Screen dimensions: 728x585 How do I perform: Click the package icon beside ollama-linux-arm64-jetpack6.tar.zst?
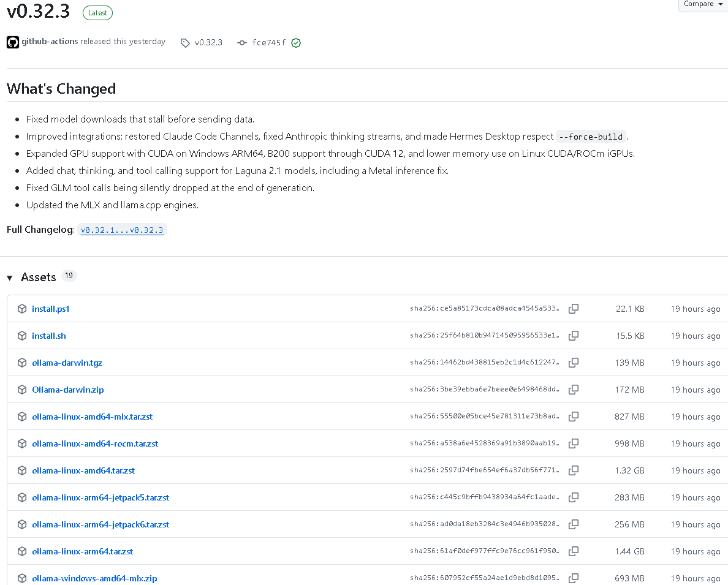[22, 524]
